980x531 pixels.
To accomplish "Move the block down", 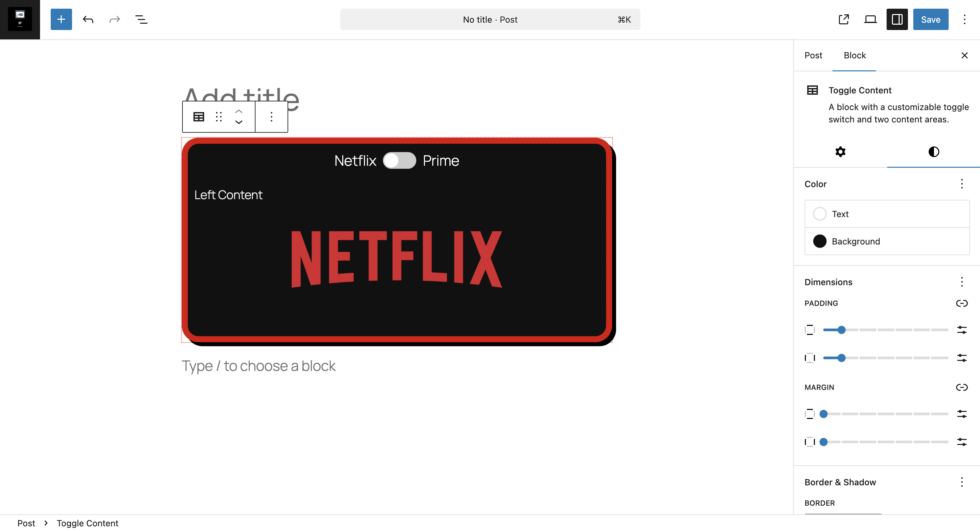I will tap(238, 122).
